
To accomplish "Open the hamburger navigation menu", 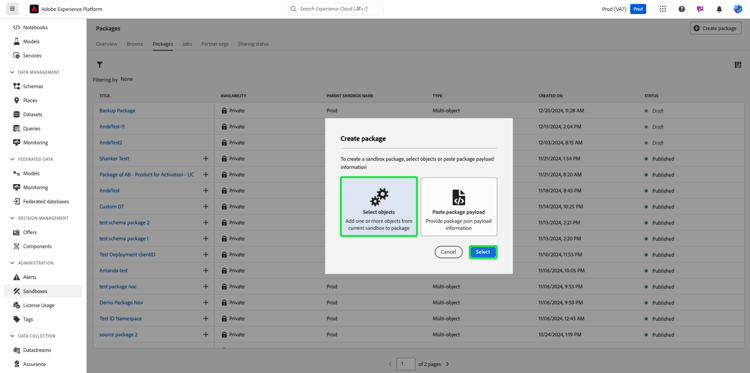I will click(x=12, y=9).
